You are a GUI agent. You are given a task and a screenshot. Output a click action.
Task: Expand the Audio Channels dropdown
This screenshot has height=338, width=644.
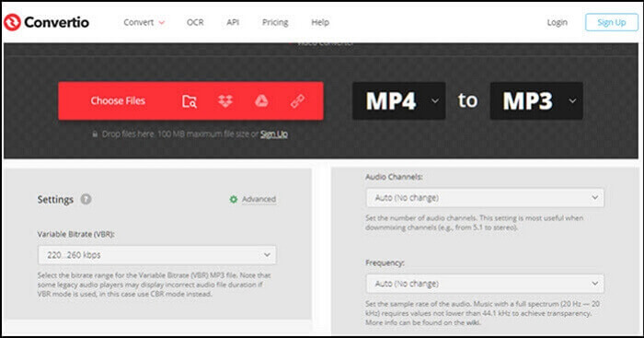[485, 198]
